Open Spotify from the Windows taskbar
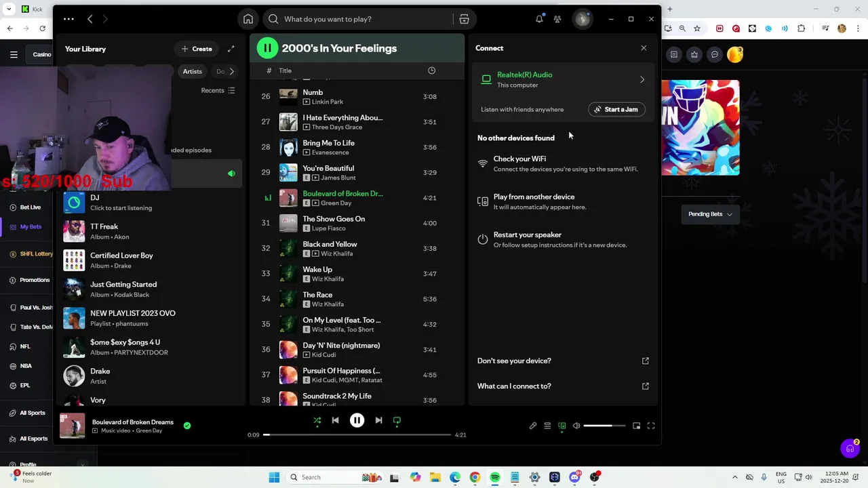The height and width of the screenshot is (488, 868). (x=495, y=477)
